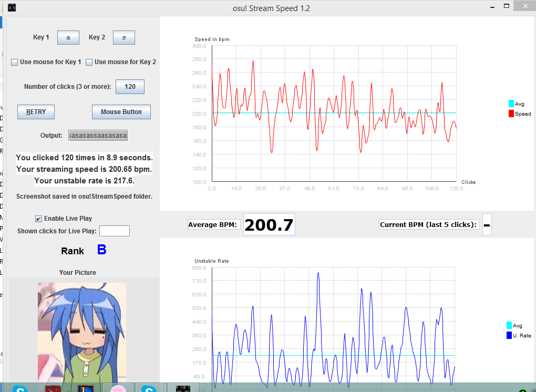Viewport: 536px width, 392px height.
Task: Click the cyan Avg swatch in speed legend
Action: (x=511, y=104)
